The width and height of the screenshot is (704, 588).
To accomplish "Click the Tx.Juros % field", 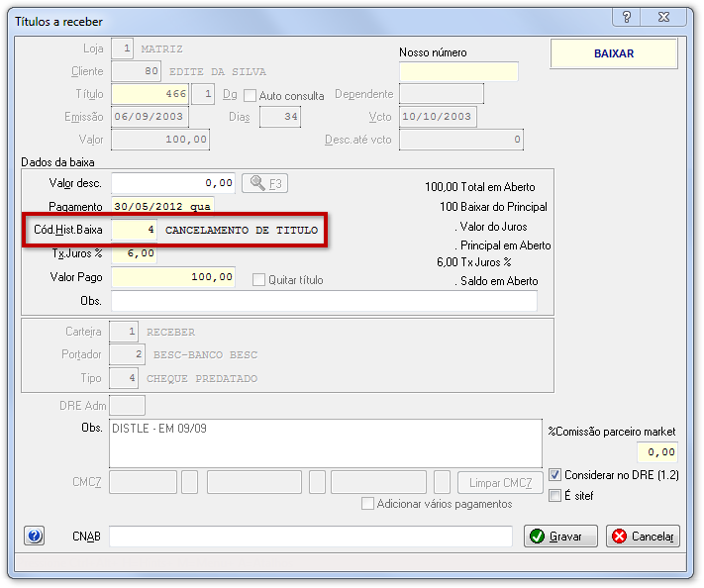I will click(134, 253).
